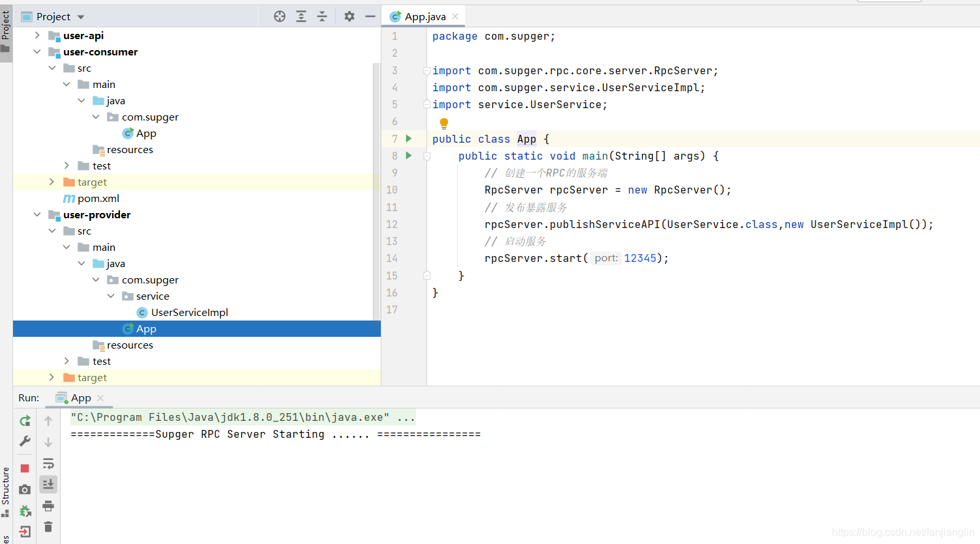Click the yellow lightbulb intention icon
Screen dimensions: 980x544
click(444, 123)
